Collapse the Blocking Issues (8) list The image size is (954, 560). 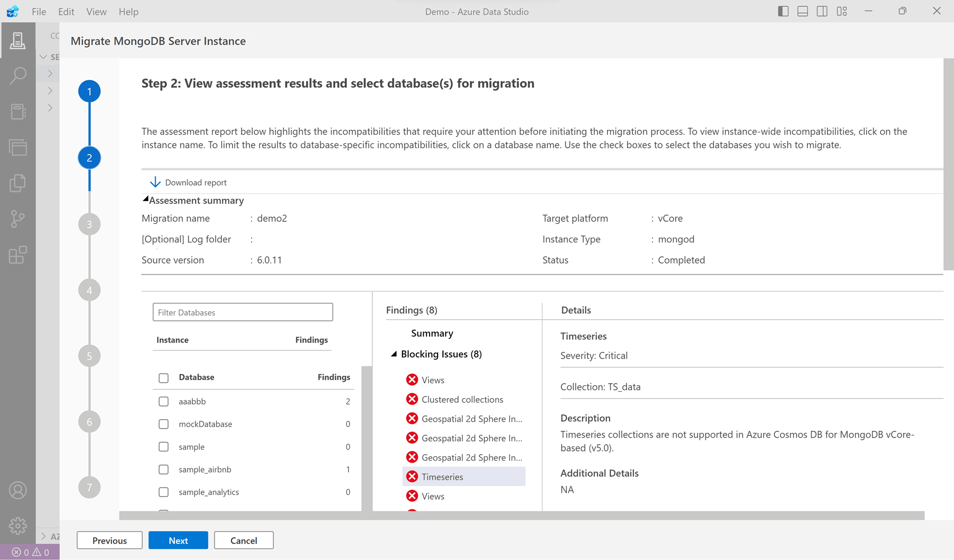393,354
